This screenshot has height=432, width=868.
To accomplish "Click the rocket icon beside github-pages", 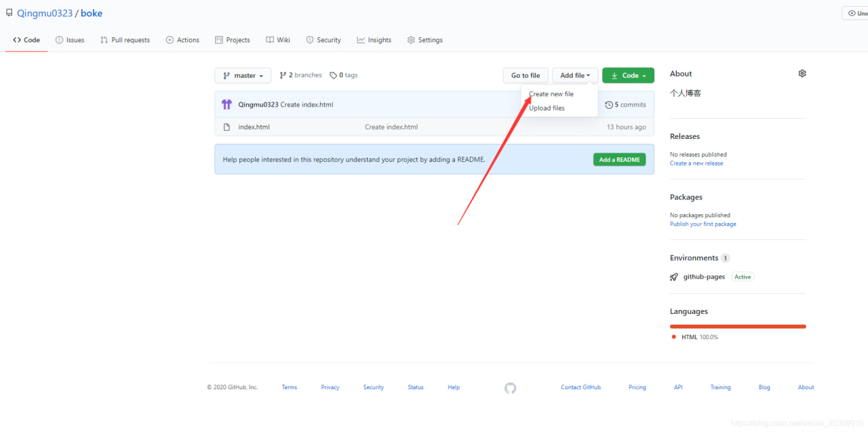I will 674,277.
